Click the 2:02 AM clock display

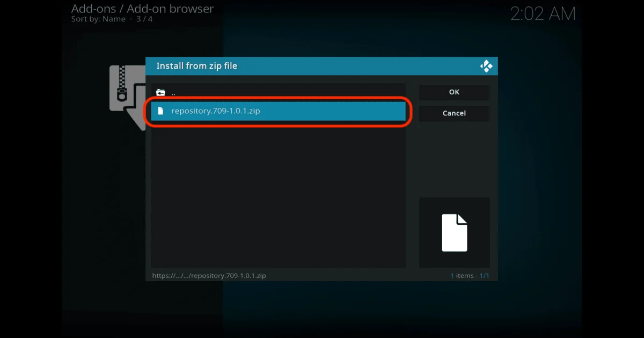tap(544, 14)
